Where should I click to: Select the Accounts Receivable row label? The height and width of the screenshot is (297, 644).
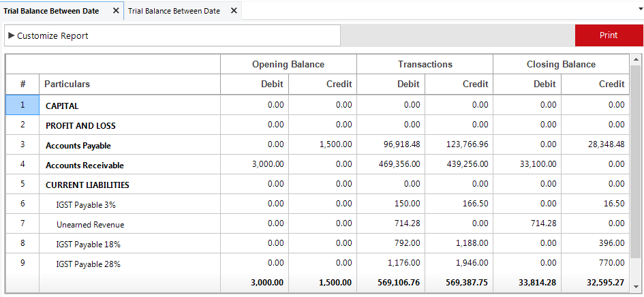pos(85,165)
